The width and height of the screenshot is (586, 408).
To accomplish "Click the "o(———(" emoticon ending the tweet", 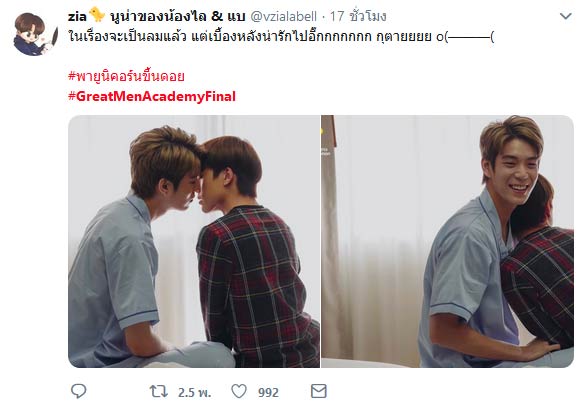I will [465, 37].
